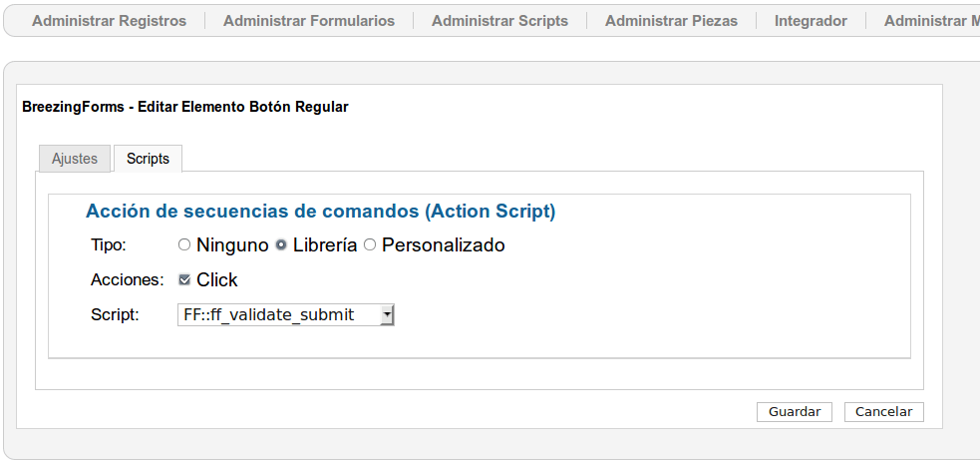Open the Script dropdown arrow
Viewport: 980px width, 460px height.
tap(388, 314)
